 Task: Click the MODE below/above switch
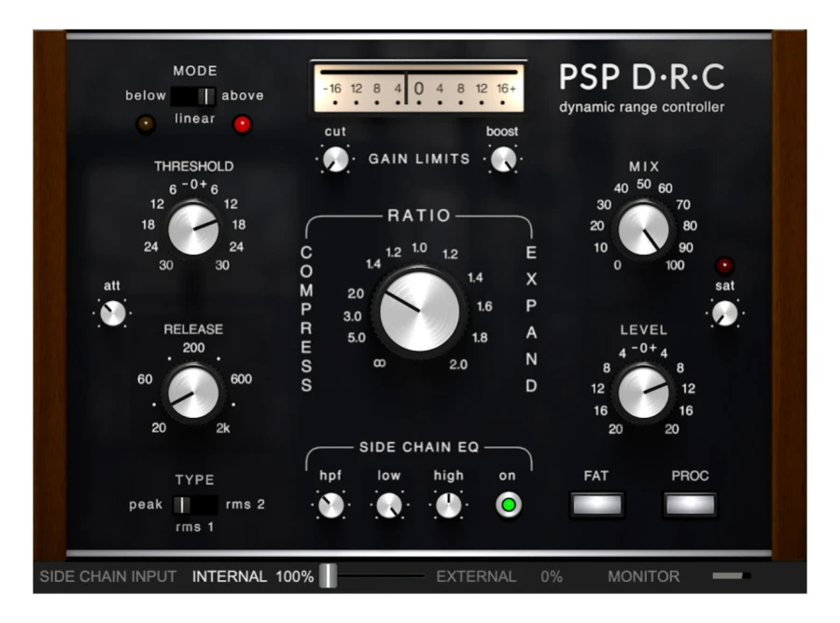click(193, 96)
